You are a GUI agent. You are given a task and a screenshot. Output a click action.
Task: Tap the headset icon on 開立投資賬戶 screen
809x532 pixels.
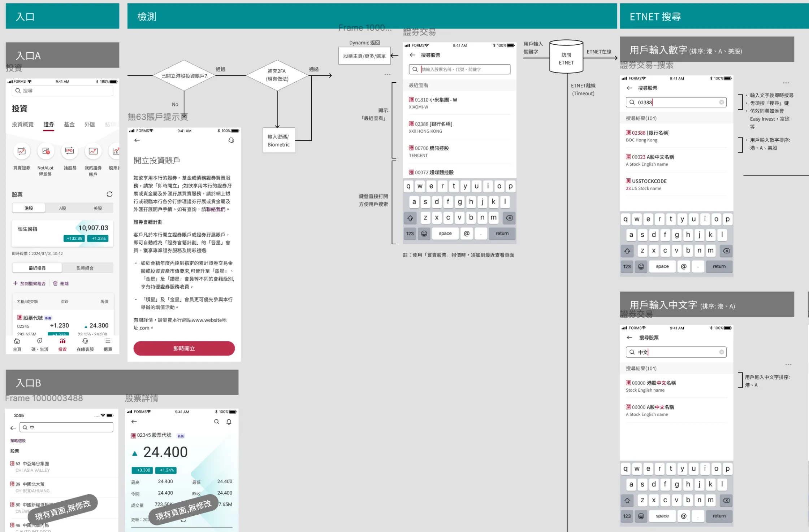(231, 140)
